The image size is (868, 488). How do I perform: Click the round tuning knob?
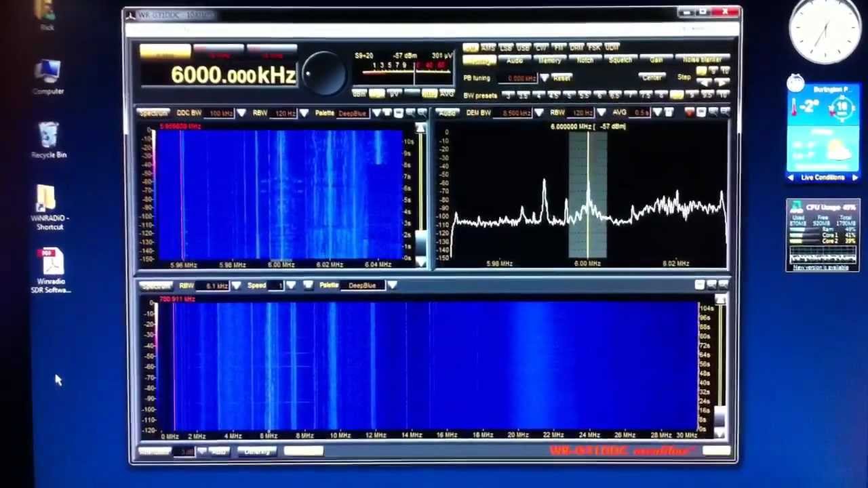click(x=324, y=73)
